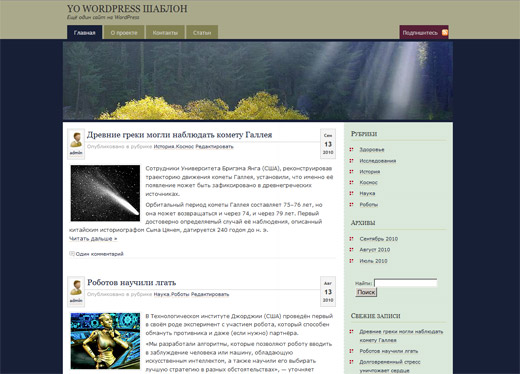The image size is (520, 374).
Task: Open Наука category under the robots post
Action: pyautogui.click(x=161, y=294)
